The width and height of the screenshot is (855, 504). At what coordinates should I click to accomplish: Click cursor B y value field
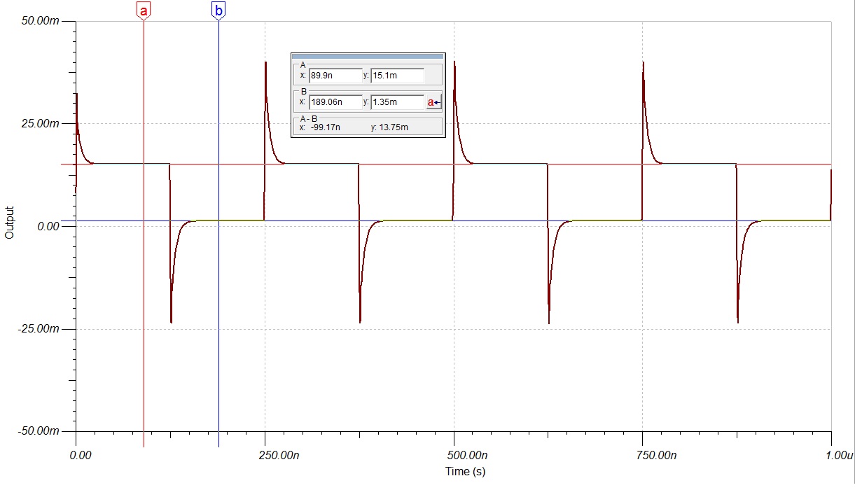click(397, 102)
